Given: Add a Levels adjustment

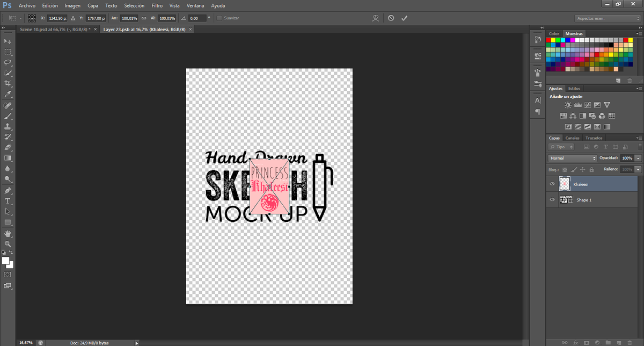Looking at the screenshot, I should point(577,105).
